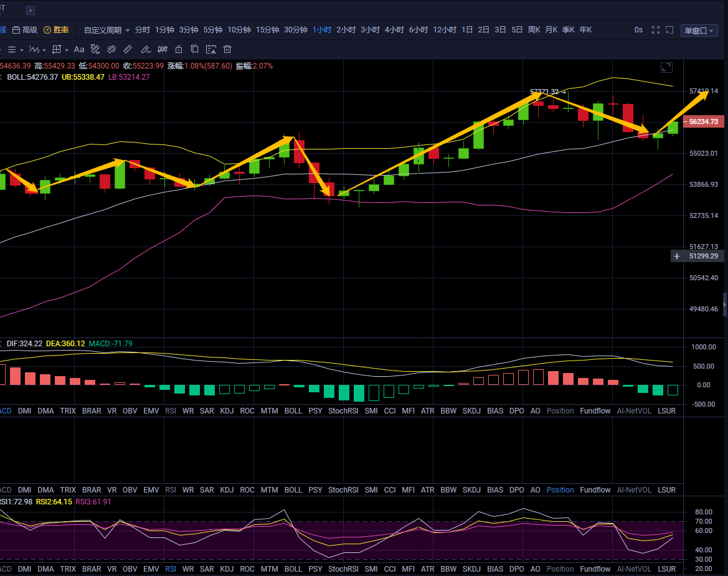The height and width of the screenshot is (576, 728).
Task: Select the 15分钟 timeframe tab
Action: click(267, 30)
